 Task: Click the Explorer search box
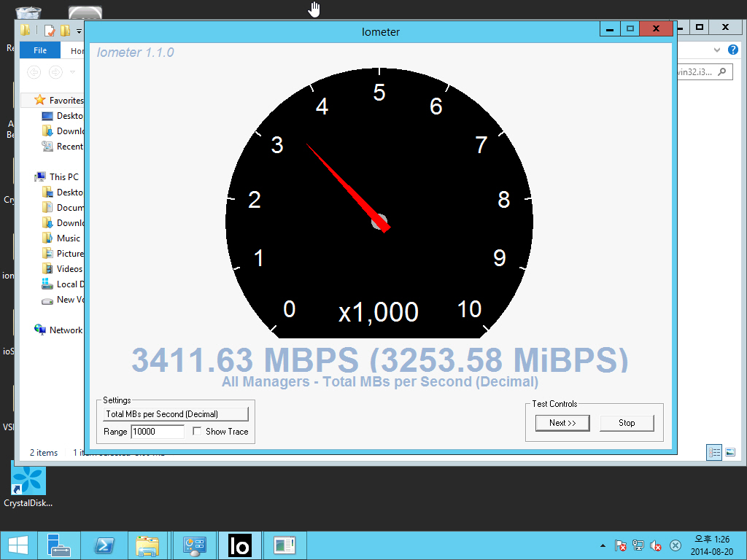point(705,72)
